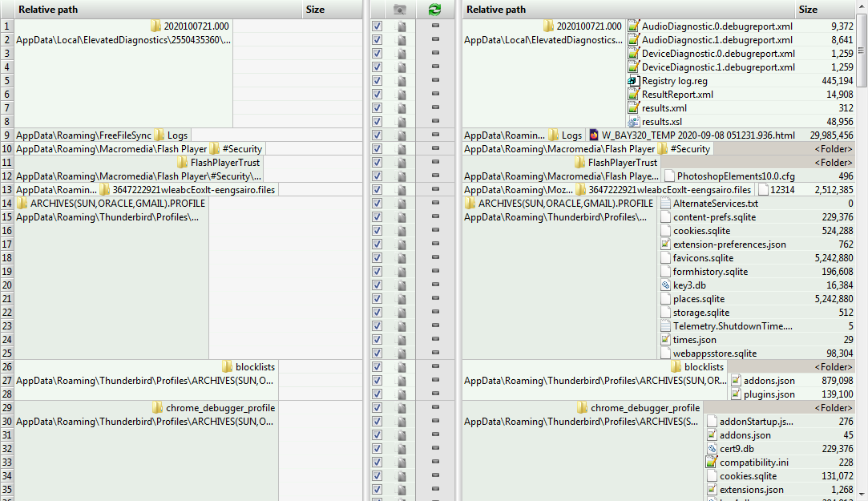Click the green sync action header icon
This screenshot has width=868, height=501.
coord(434,10)
